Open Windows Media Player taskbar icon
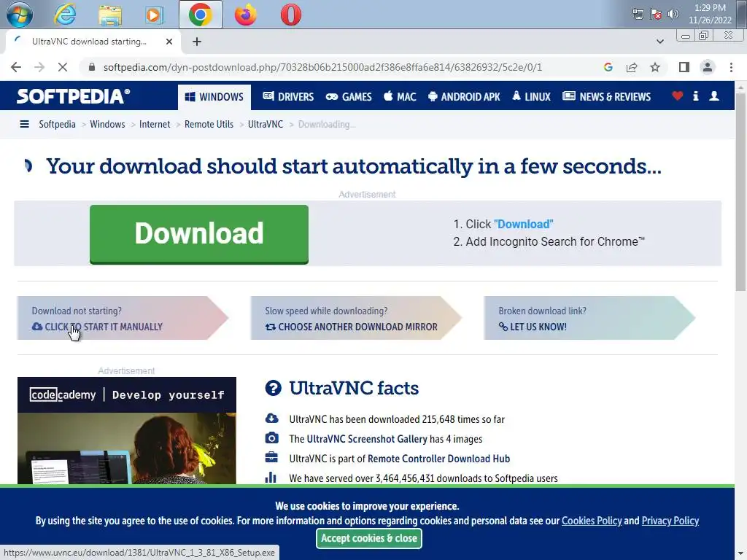Viewport: 747px width, 560px height. (x=155, y=15)
